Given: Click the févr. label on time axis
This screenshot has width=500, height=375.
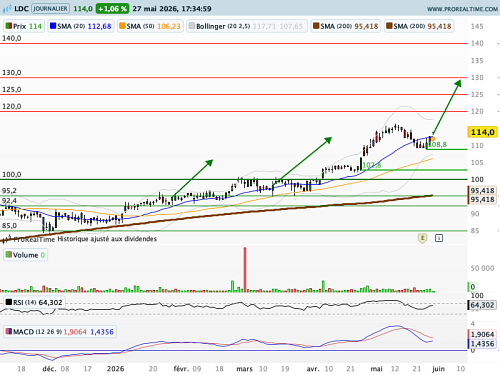Looking at the screenshot, I should pos(181,369).
